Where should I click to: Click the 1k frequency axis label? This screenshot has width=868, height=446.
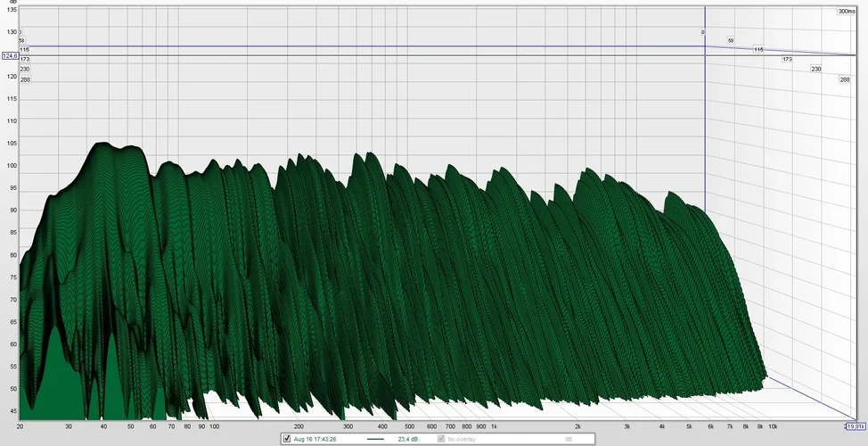(x=494, y=426)
